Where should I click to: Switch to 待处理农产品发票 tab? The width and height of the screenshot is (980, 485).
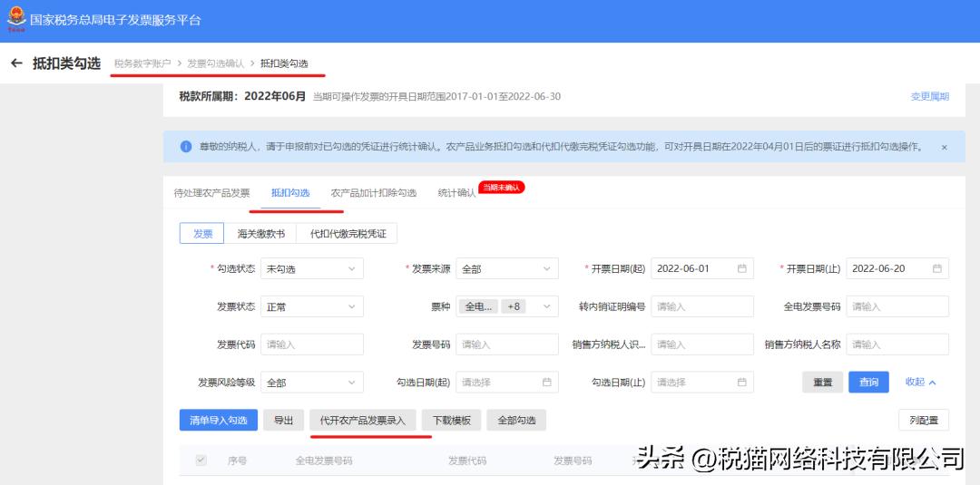[211, 193]
